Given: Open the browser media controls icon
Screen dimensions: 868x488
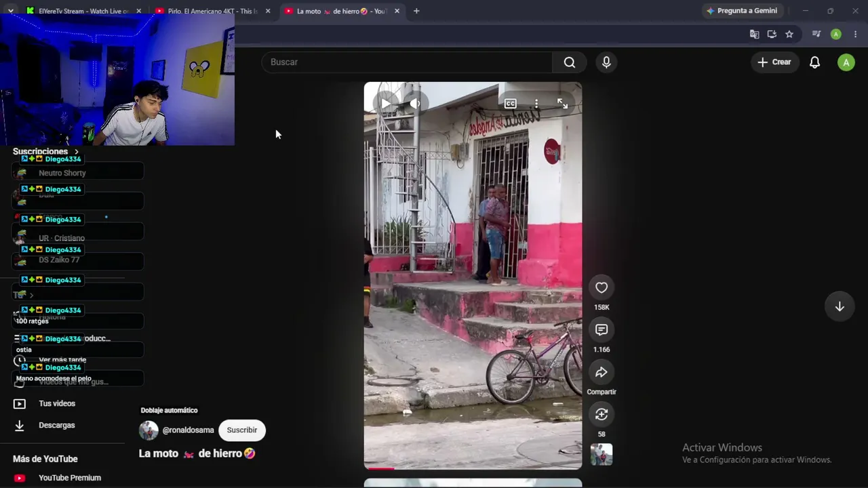Looking at the screenshot, I should tap(816, 34).
